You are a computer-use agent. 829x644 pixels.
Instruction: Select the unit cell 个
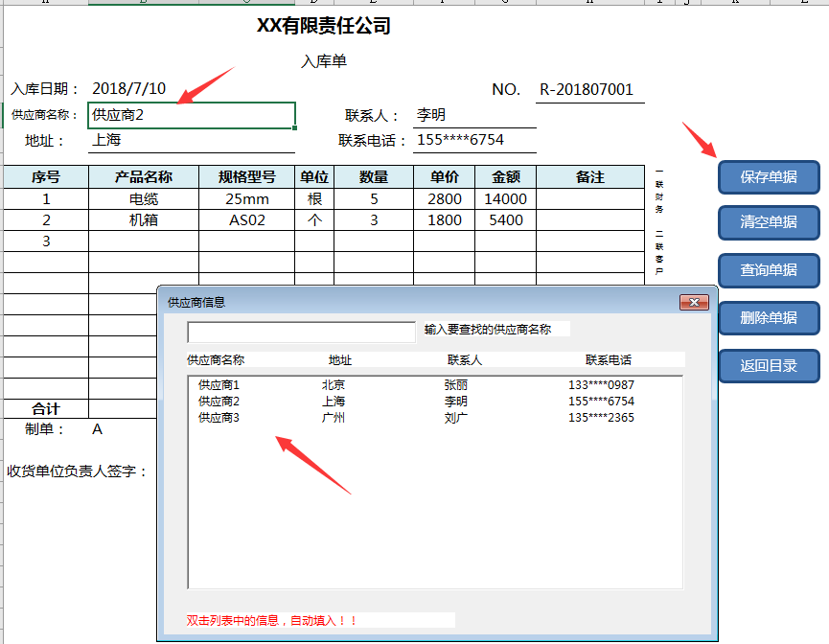tap(314, 220)
